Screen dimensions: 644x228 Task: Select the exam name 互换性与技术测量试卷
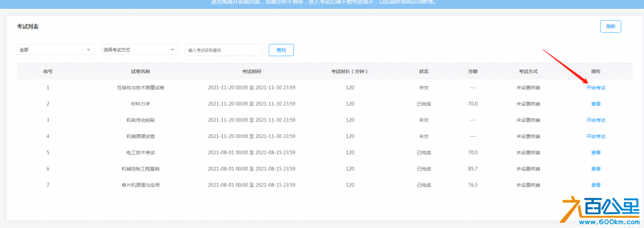click(140, 88)
